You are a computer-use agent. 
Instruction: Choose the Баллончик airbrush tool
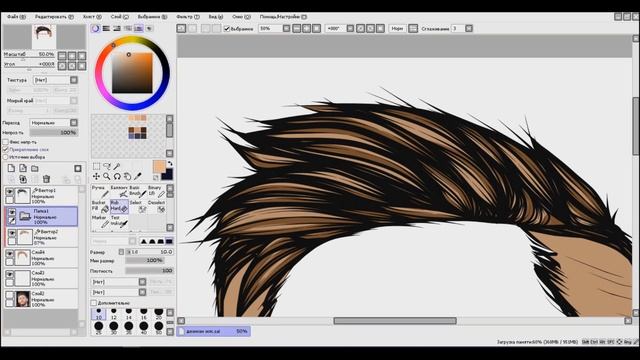coord(119,191)
